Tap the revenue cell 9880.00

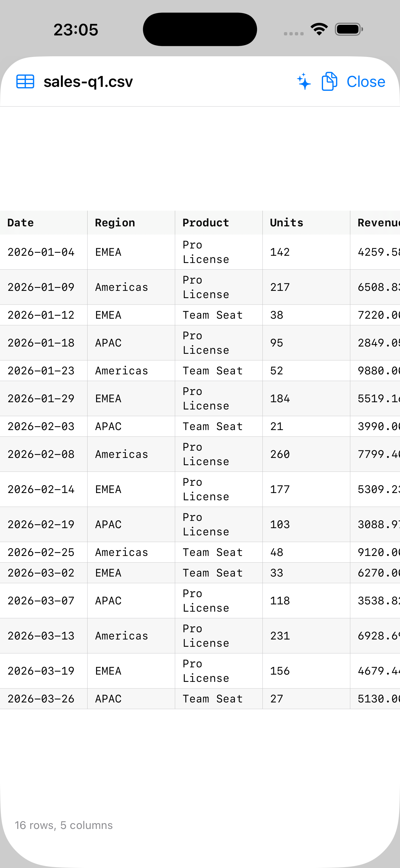point(375,371)
